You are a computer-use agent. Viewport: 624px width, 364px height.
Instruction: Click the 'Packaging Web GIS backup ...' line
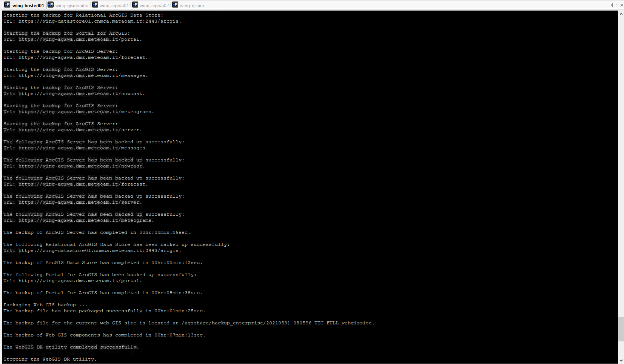point(46,305)
